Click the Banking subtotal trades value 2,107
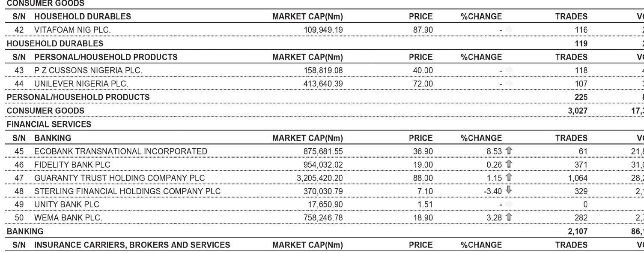644x253 pixels. 578,232
